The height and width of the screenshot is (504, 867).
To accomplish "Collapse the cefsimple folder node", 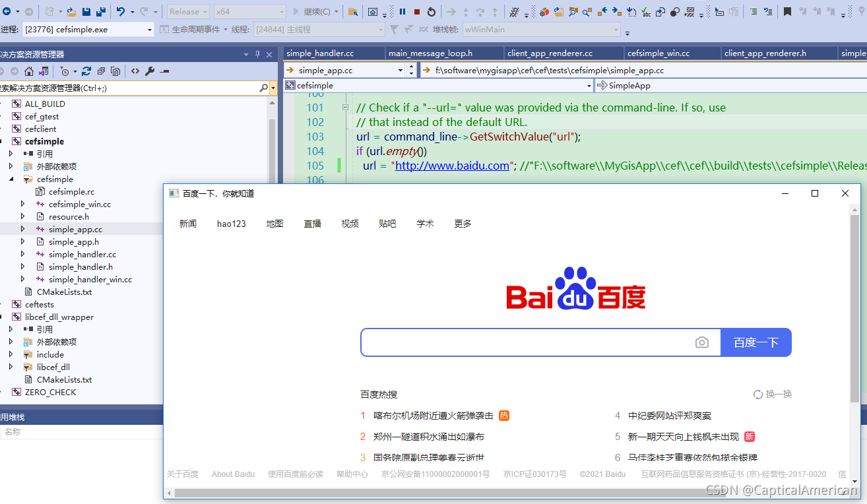I will point(11,179).
